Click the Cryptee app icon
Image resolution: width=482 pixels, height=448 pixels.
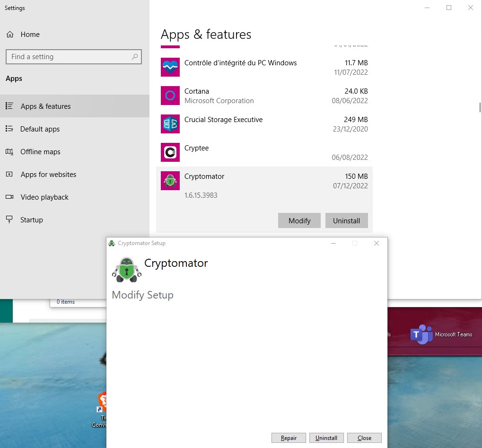pyautogui.click(x=170, y=152)
